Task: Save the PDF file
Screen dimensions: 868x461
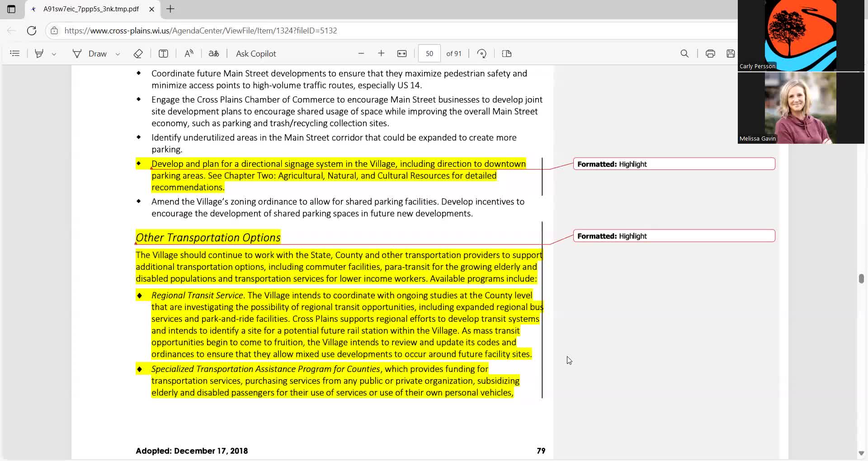Action: [731, 53]
